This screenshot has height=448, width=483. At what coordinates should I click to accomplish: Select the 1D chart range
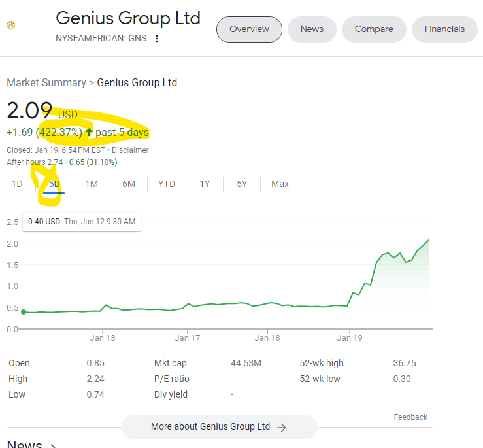(x=17, y=184)
